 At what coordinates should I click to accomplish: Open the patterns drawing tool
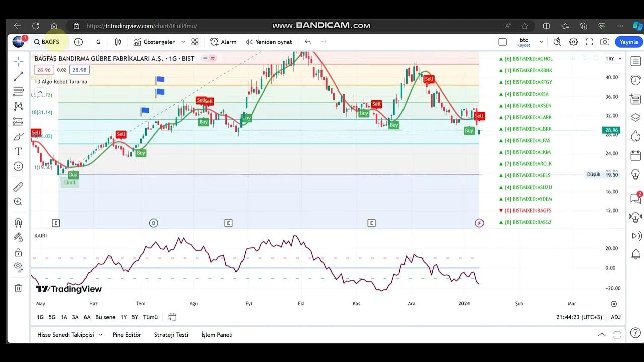coord(18,106)
